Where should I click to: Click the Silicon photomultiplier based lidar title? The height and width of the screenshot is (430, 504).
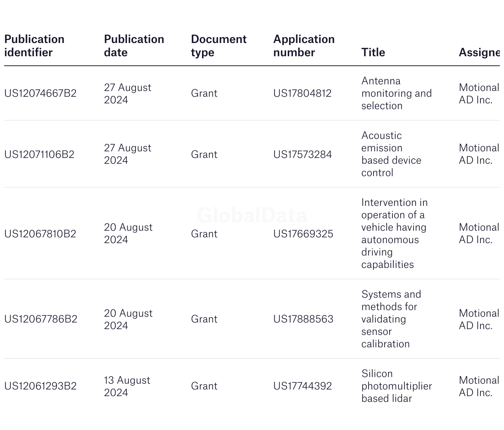[x=396, y=386]
